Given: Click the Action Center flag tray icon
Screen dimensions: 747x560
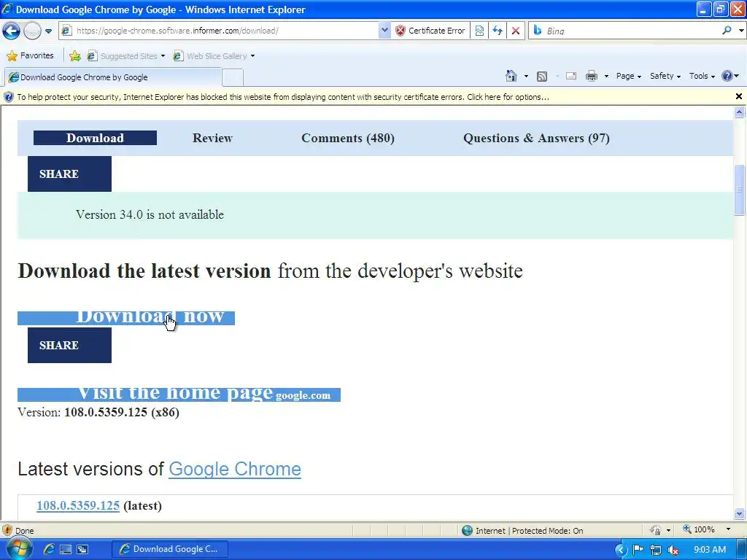Looking at the screenshot, I should [x=638, y=550].
